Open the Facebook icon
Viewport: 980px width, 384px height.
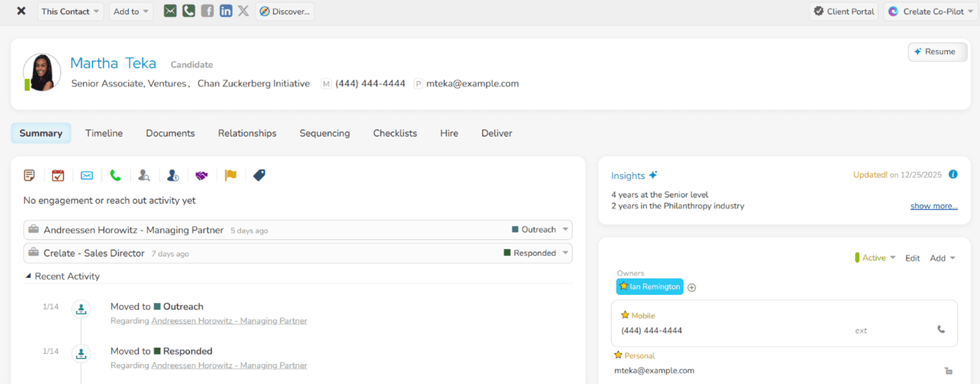207,11
